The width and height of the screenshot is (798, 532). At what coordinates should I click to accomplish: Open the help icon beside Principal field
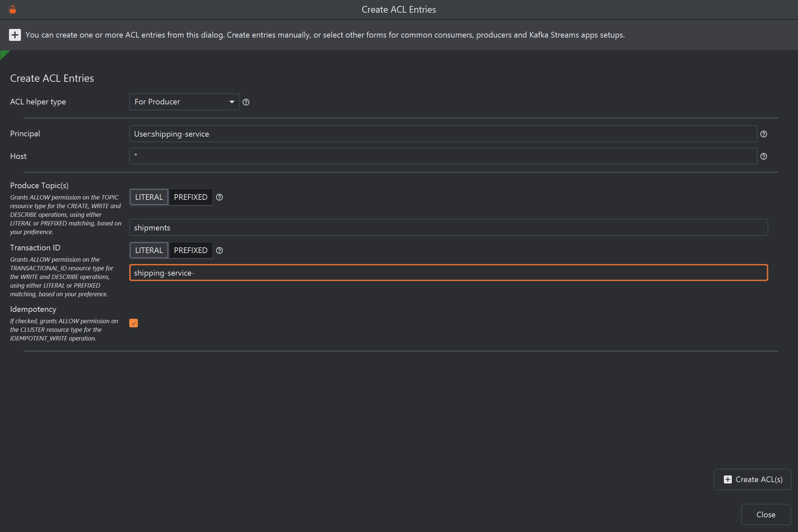(x=763, y=134)
